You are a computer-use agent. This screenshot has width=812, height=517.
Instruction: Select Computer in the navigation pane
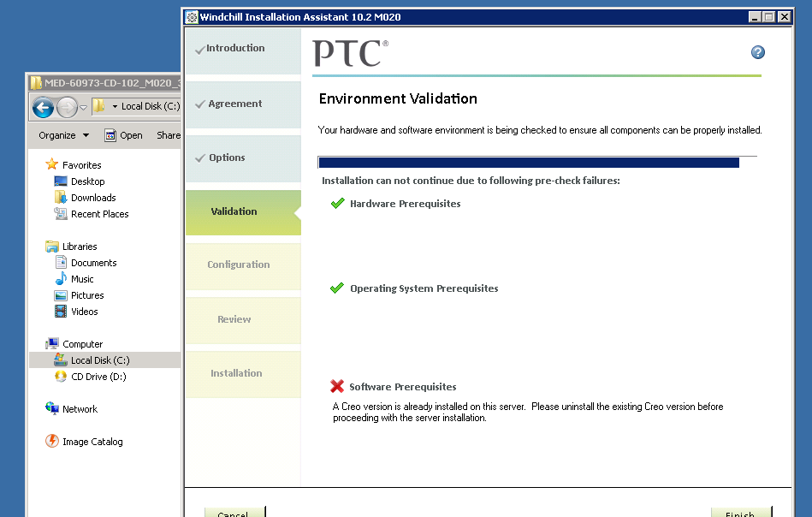(82, 344)
